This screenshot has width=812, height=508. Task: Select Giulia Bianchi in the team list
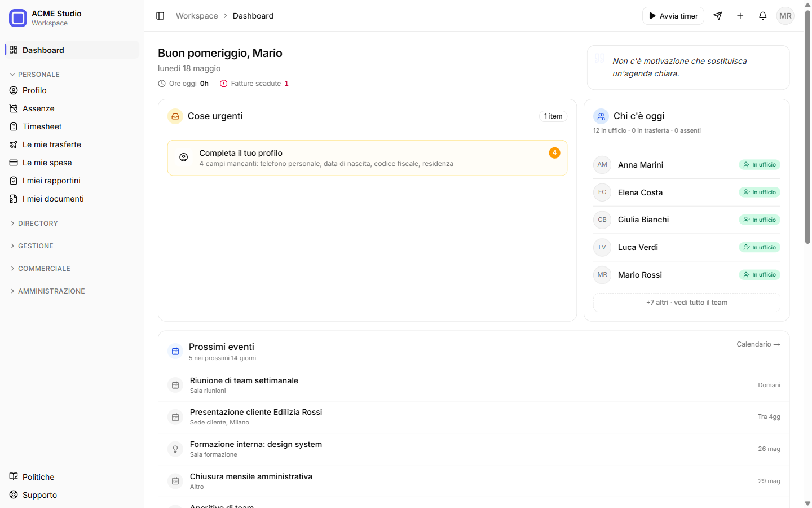(687, 220)
